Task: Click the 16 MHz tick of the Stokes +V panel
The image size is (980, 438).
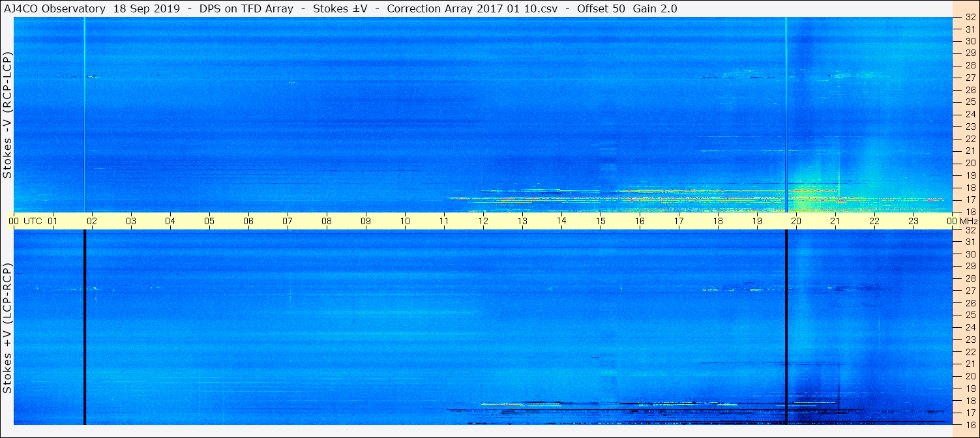Action: pos(970,424)
